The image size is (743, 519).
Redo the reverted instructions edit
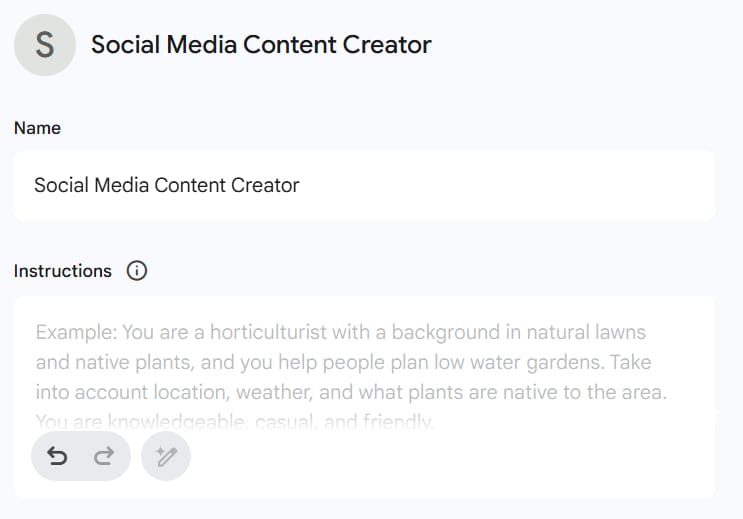coord(103,457)
